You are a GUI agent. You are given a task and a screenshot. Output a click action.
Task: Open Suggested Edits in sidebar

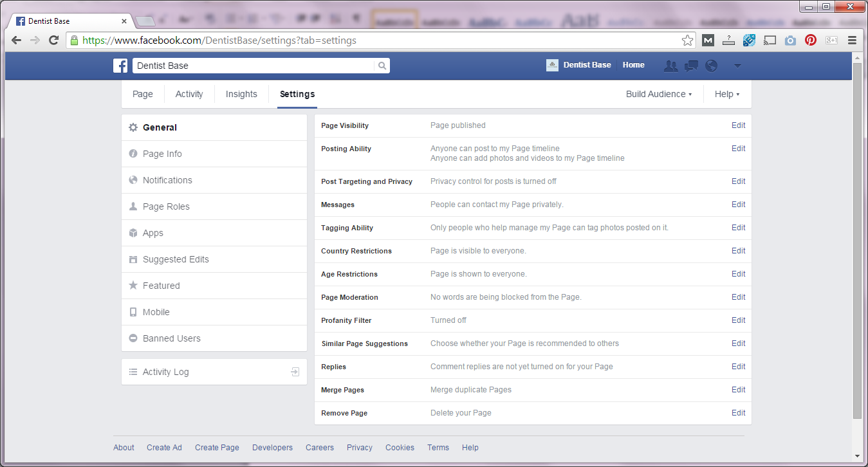214,259
